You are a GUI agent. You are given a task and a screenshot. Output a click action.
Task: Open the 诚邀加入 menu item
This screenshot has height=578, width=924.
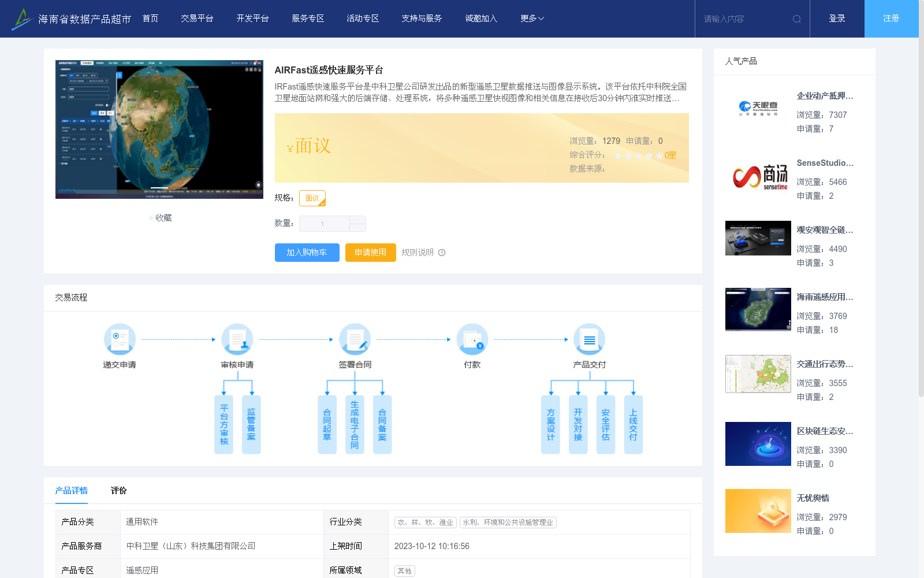[x=481, y=18]
